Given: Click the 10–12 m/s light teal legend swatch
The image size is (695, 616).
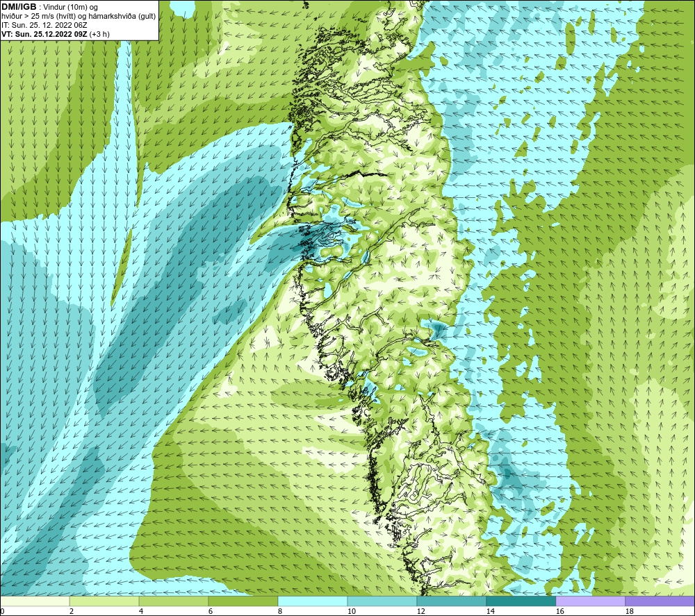Looking at the screenshot, I should [x=382, y=601].
